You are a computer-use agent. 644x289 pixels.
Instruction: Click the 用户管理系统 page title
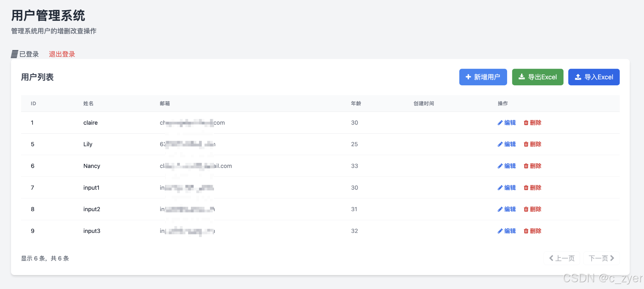pyautogui.click(x=48, y=16)
